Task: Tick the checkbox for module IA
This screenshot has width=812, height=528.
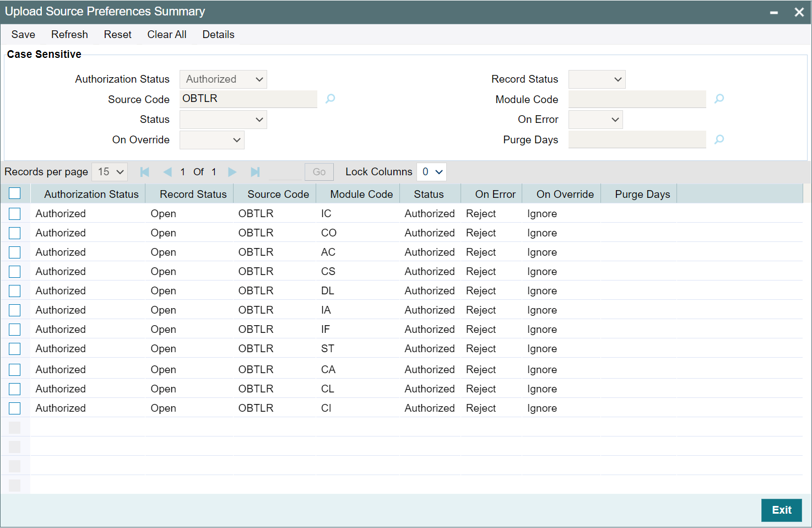Action: (15, 310)
